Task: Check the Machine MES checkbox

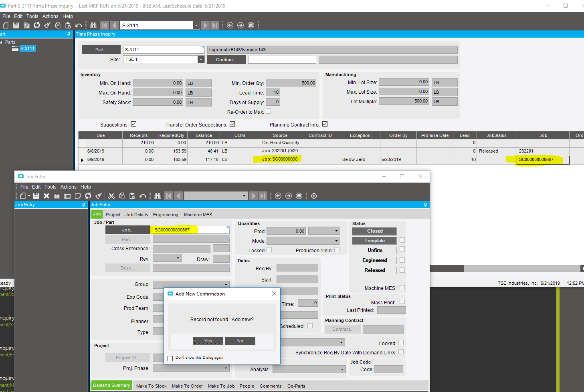Action: 402,288
